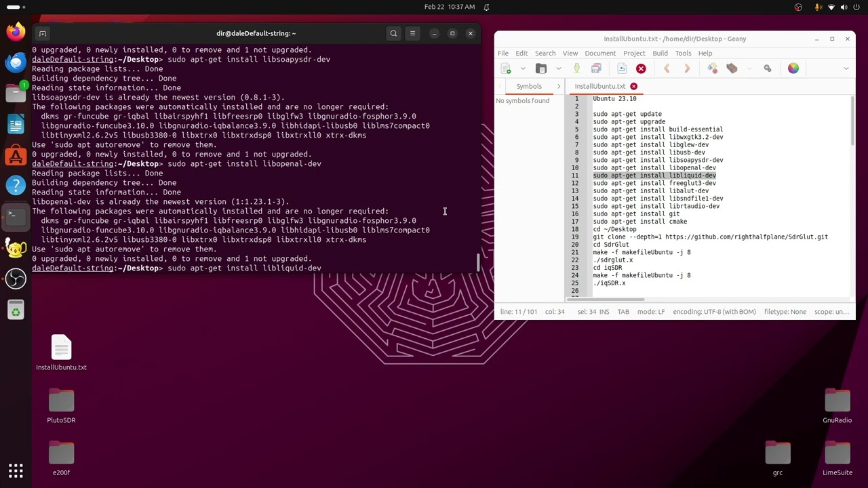Click line 'sudo apt-get install cmake' in editor

pyautogui.click(x=639, y=222)
